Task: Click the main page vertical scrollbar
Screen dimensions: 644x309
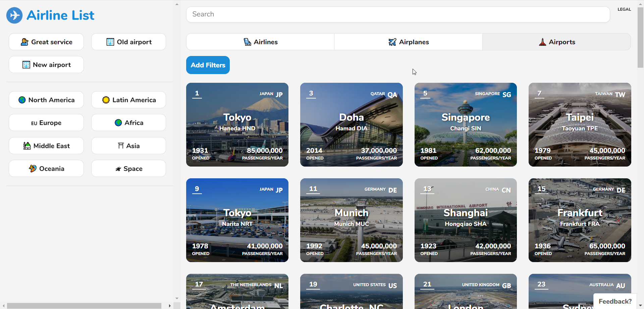Action: 640,38
